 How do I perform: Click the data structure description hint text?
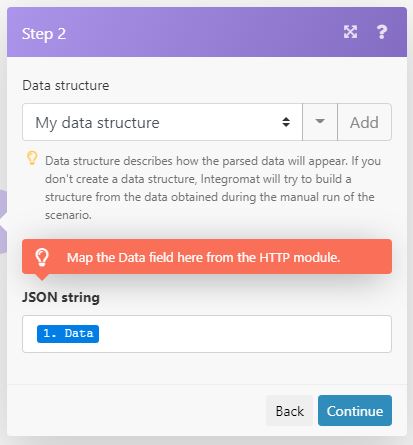[213, 188]
